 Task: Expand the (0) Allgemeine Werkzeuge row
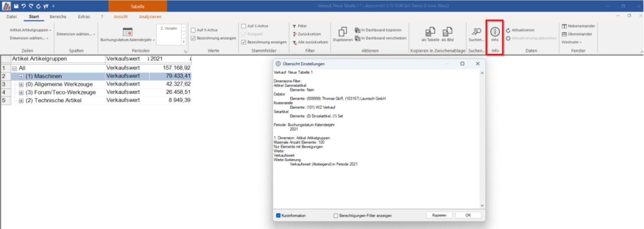point(21,84)
